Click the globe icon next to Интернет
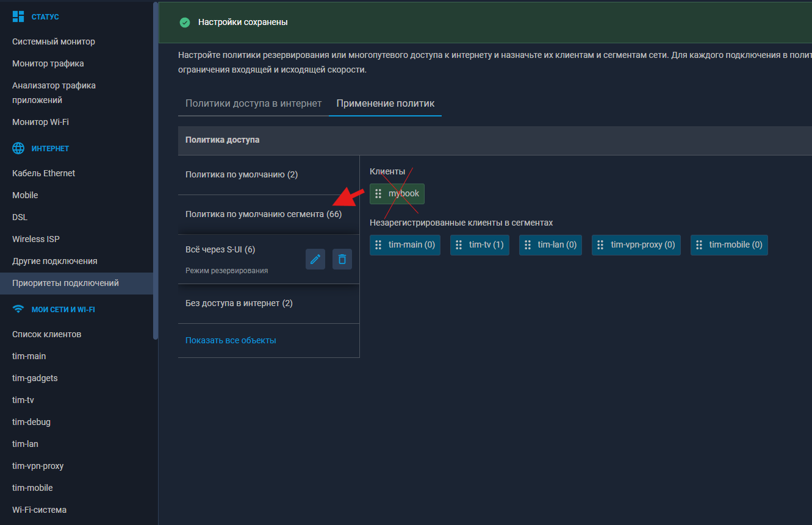 19,148
